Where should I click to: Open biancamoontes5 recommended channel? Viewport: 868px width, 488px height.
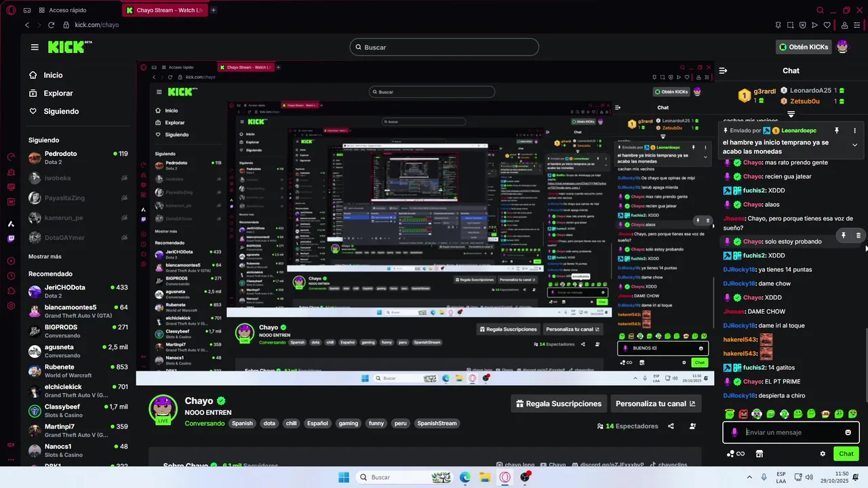click(78, 311)
